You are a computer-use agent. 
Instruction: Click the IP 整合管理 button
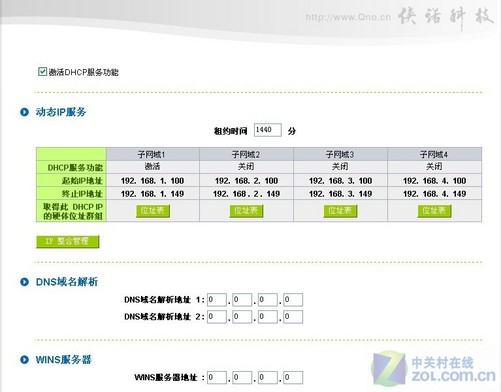tap(68, 242)
